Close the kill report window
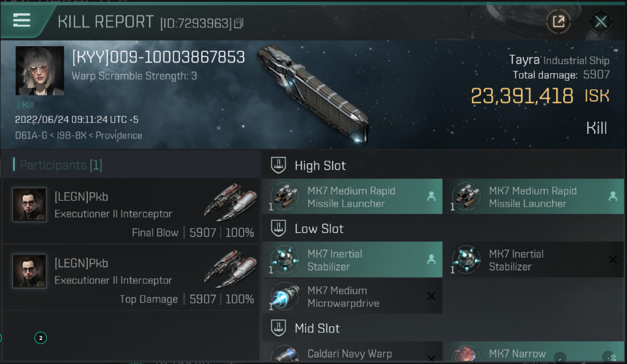This screenshot has width=627, height=364. (x=600, y=22)
